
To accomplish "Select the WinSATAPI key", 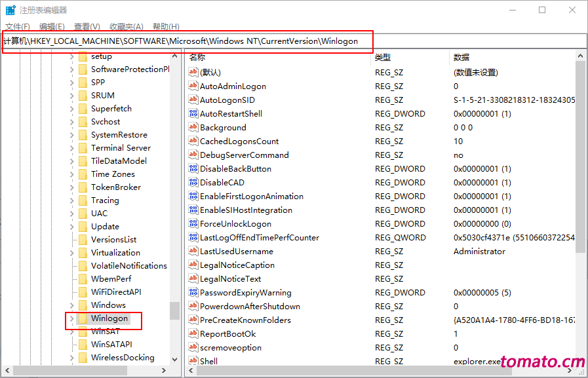I will pos(111,345).
